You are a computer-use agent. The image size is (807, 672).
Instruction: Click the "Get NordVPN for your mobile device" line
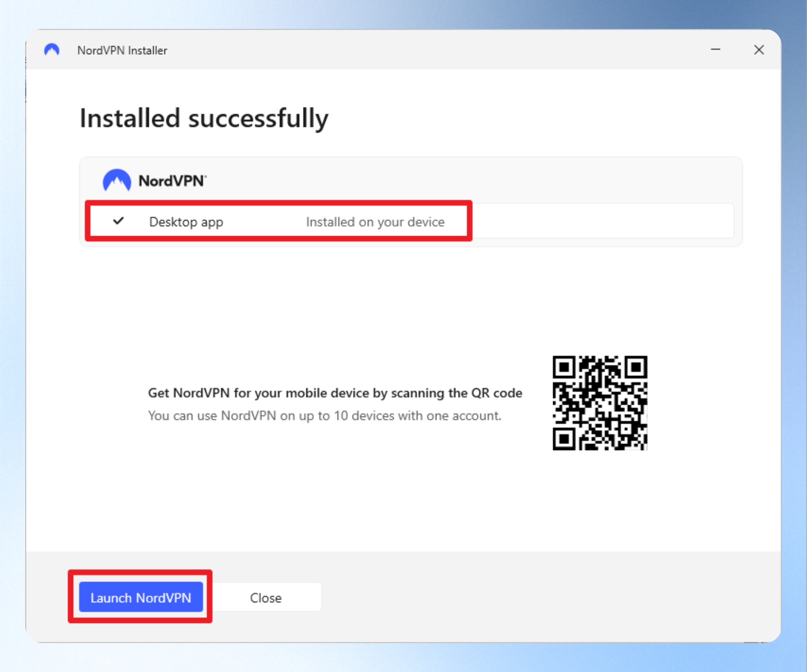tap(335, 393)
